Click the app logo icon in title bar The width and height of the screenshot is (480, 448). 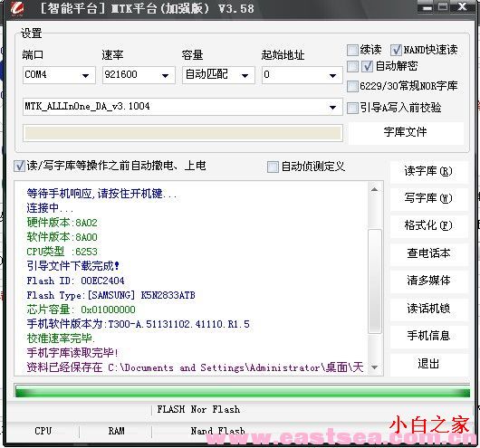click(x=17, y=8)
